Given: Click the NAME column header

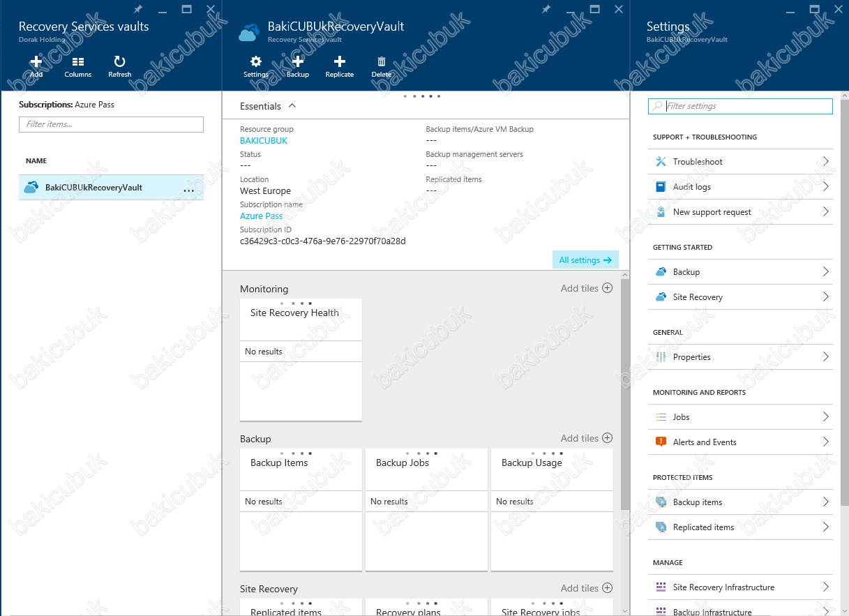Looking at the screenshot, I should 36,161.
